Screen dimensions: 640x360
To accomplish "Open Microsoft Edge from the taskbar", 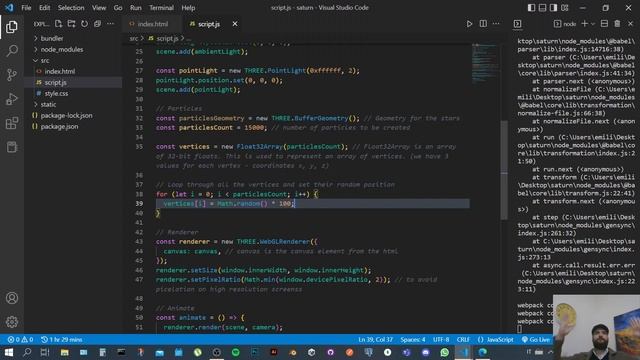I will pos(482,352).
